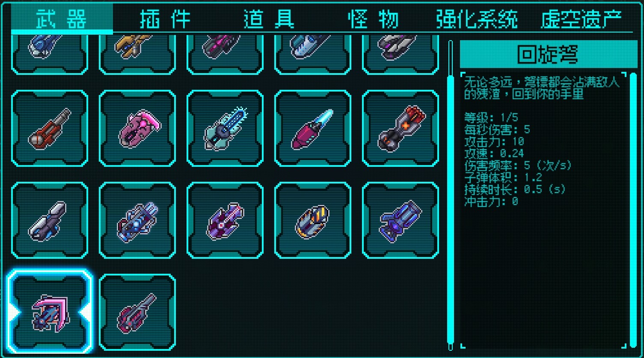644x358 pixels.
Task: Click the highlighted pink boomerang crossbow weapon
Action: tap(50, 312)
